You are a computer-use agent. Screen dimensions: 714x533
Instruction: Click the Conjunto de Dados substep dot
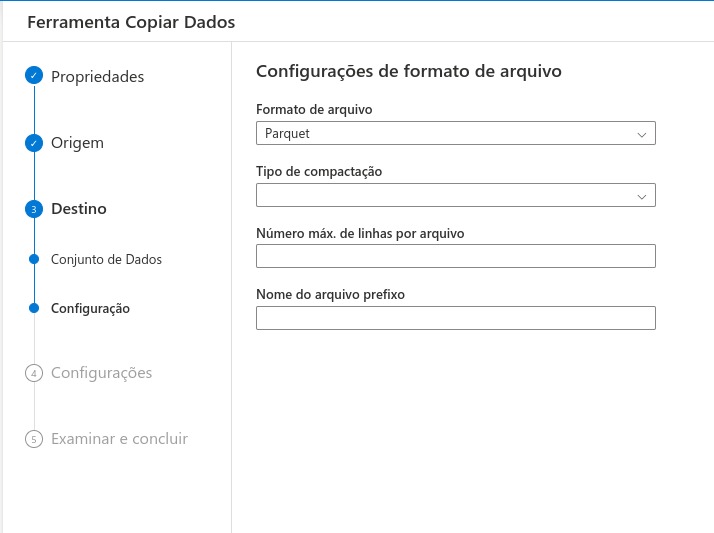tap(34, 259)
